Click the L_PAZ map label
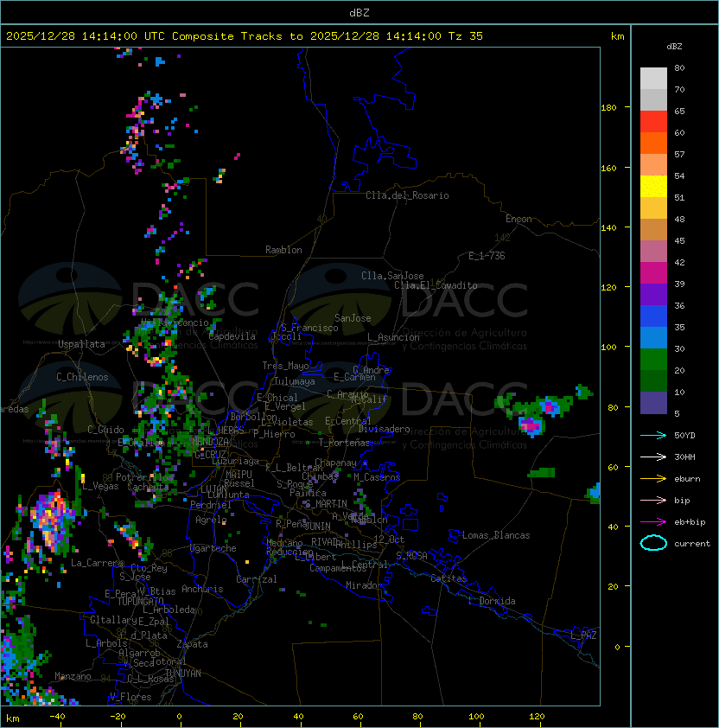This screenshot has width=719, height=728. pos(583,635)
